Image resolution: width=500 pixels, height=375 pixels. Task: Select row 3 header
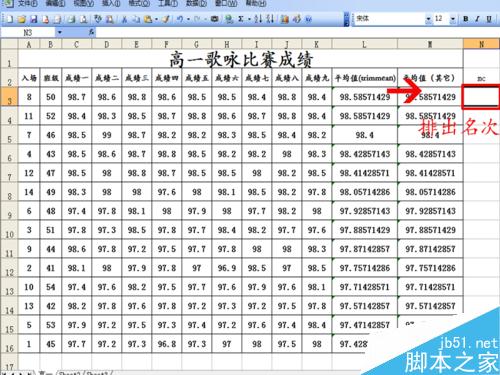pos(9,97)
